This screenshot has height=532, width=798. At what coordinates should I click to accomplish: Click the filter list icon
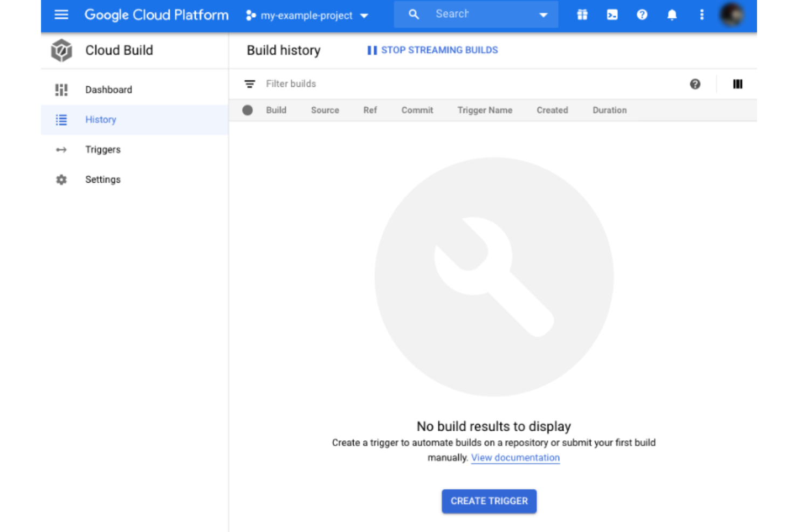pyautogui.click(x=250, y=84)
